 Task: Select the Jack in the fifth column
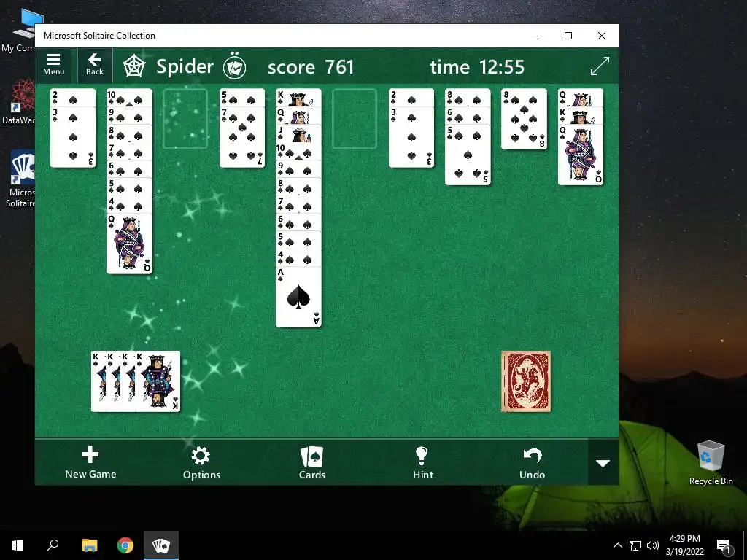click(298, 133)
